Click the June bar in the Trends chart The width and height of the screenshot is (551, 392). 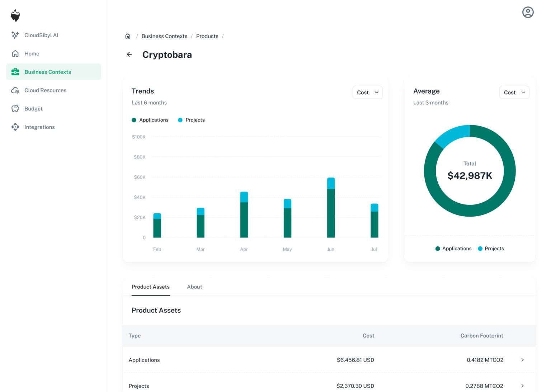[330, 208]
